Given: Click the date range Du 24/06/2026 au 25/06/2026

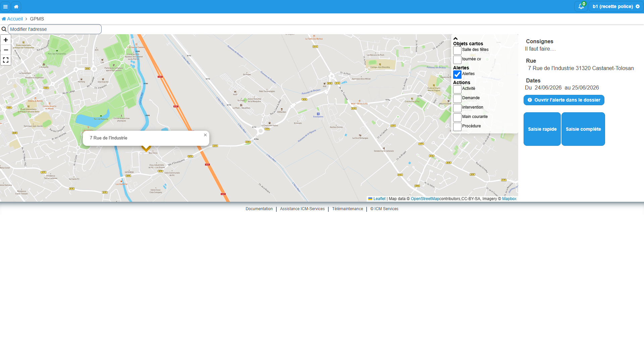Looking at the screenshot, I should 562,88.
